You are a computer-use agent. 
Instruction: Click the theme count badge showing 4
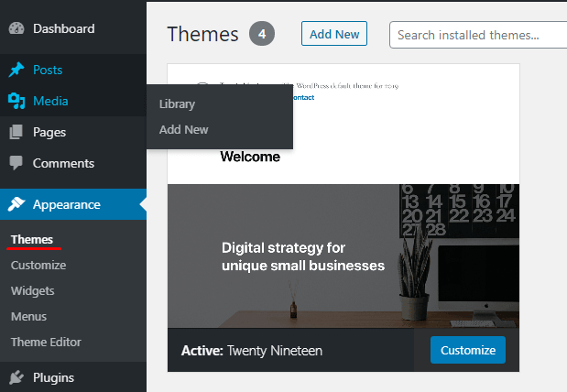(x=262, y=34)
